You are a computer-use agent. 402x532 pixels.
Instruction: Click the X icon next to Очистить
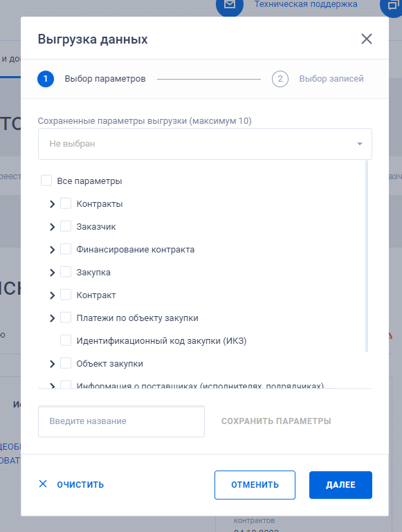[x=43, y=484]
